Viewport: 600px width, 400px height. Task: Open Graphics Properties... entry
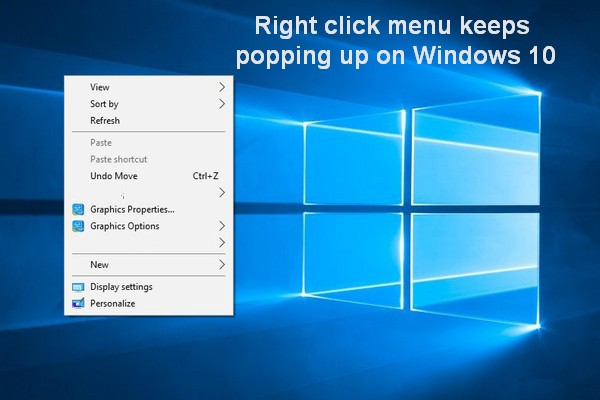pos(148,209)
